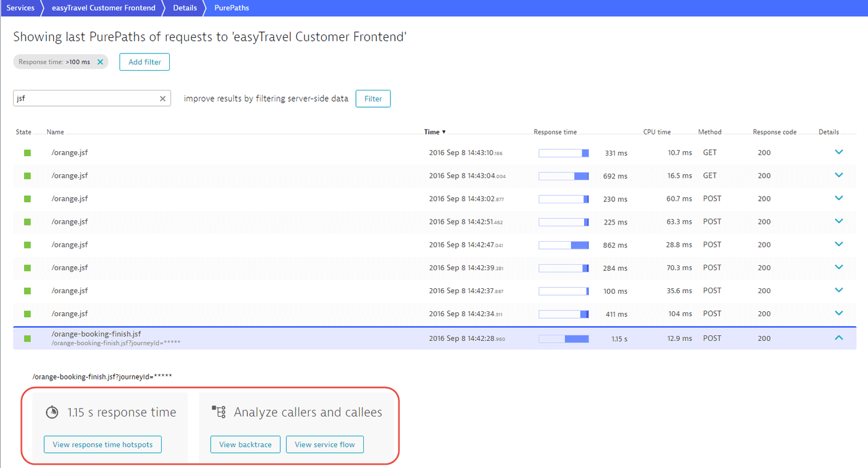Sort by Response code column header
This screenshot has height=468, width=868.
pyautogui.click(x=774, y=132)
